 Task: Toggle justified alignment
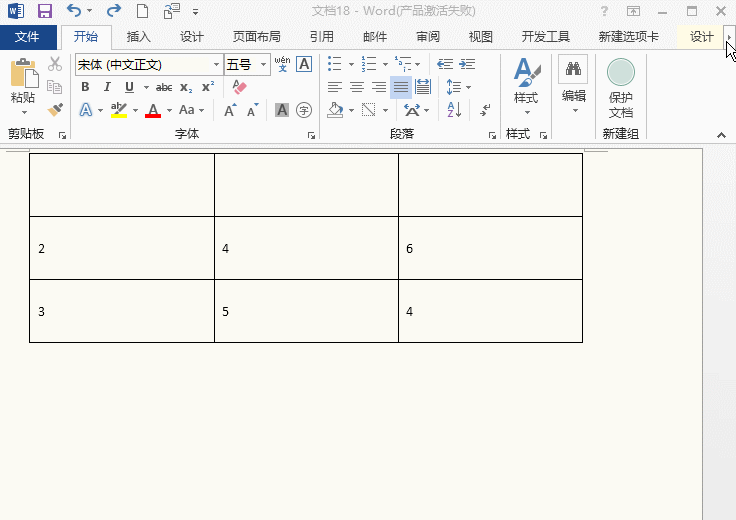tap(401, 87)
